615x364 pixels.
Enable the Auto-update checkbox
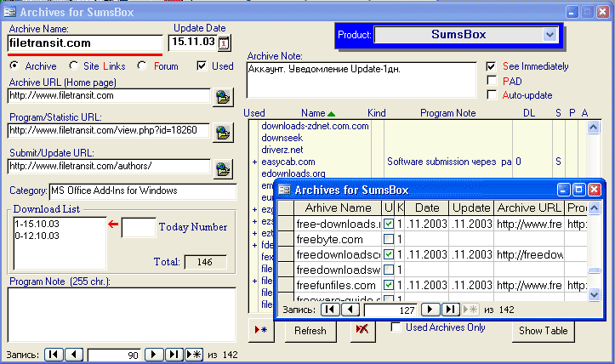coord(491,94)
